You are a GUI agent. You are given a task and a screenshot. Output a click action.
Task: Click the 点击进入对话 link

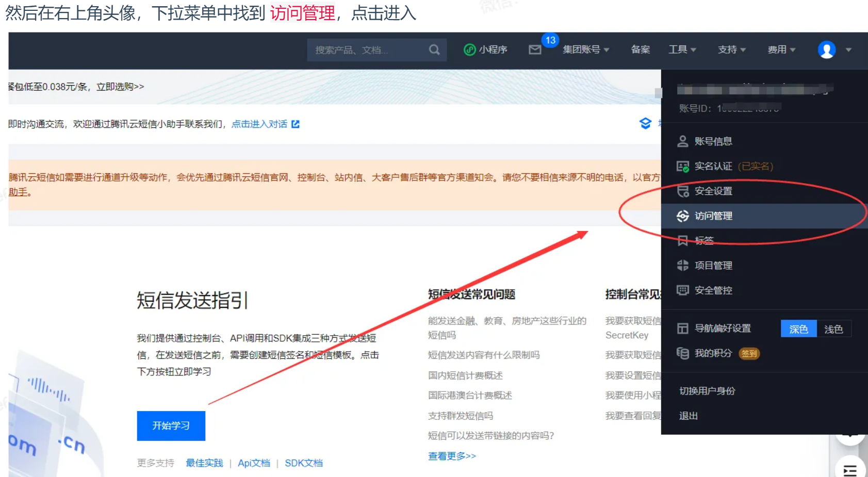(259, 124)
